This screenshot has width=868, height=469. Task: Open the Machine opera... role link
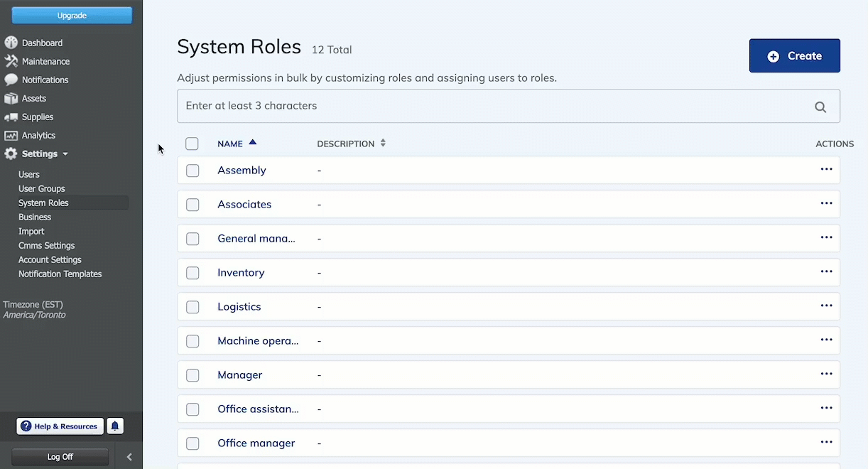[x=258, y=341]
